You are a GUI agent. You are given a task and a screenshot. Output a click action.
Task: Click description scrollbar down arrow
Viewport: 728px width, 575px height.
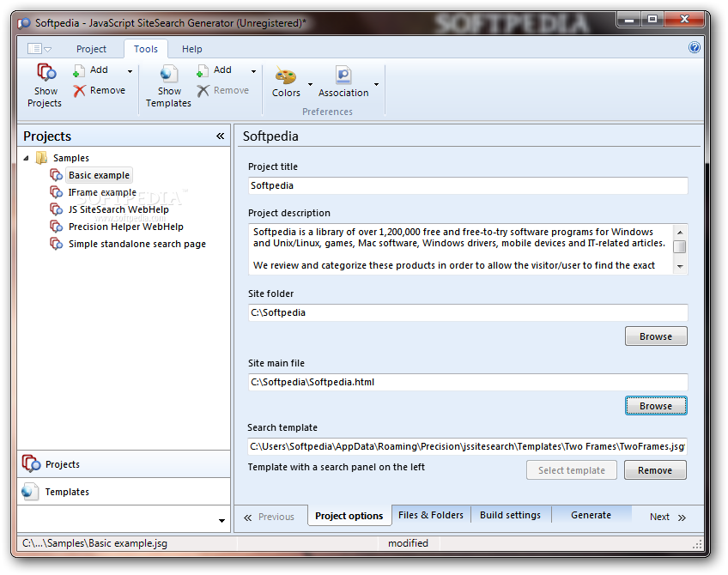pos(680,266)
